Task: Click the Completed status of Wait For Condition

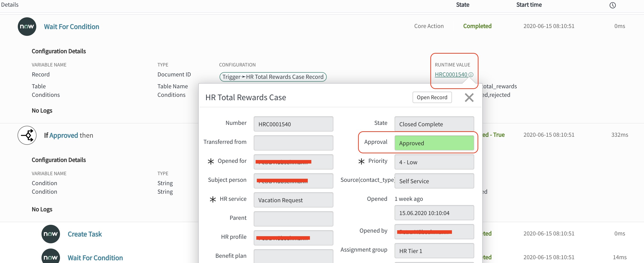Action: [x=477, y=26]
